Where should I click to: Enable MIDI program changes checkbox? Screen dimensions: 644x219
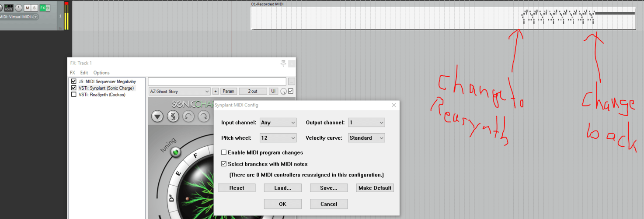(x=224, y=152)
